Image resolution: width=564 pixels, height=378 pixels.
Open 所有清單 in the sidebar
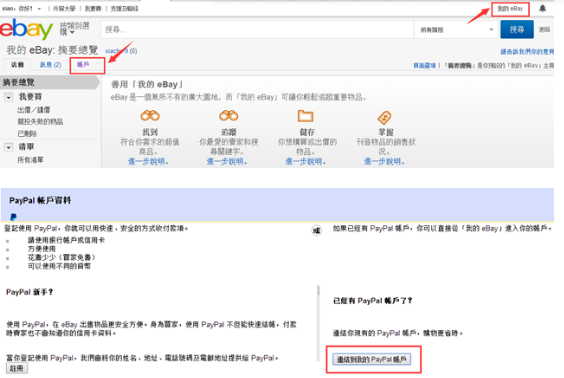30,160
